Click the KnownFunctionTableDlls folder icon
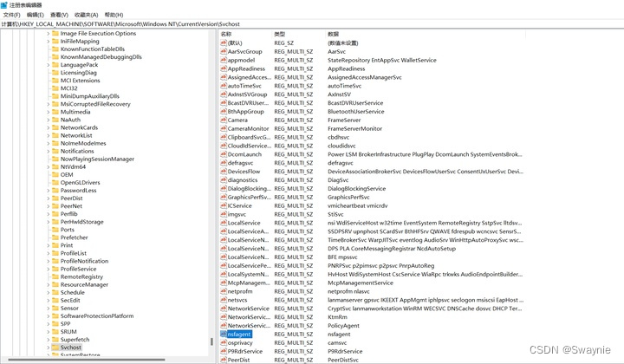Image resolution: width=624 pixels, height=364 pixels. point(55,49)
